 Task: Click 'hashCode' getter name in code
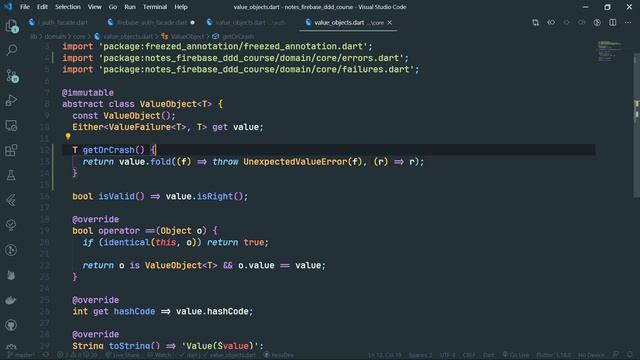[134, 311]
